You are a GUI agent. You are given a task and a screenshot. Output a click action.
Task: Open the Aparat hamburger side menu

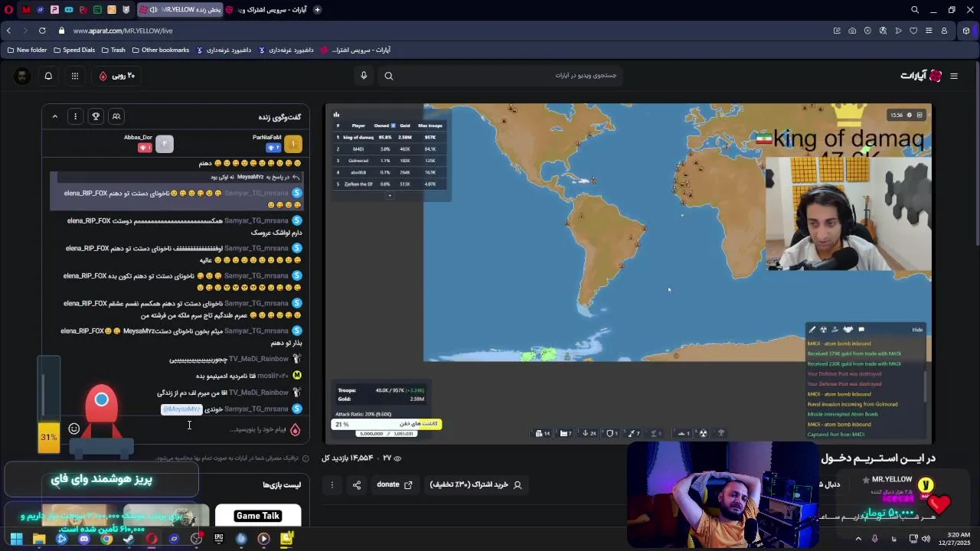click(954, 76)
